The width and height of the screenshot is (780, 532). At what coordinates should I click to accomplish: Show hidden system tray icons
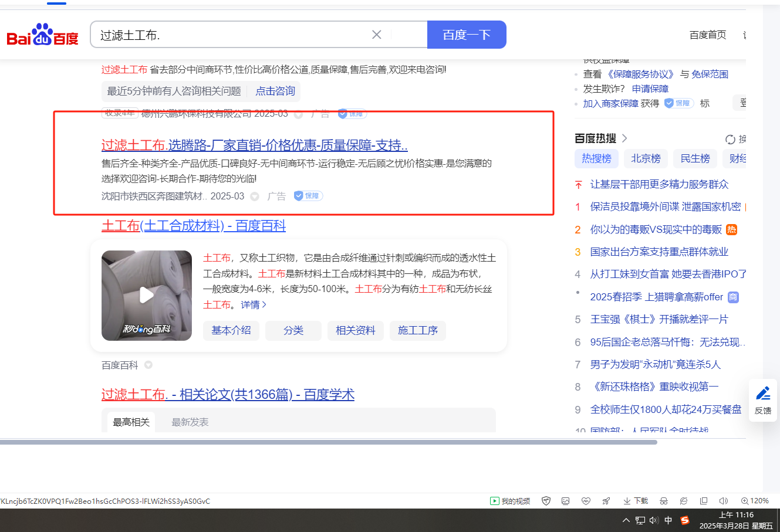(x=626, y=520)
